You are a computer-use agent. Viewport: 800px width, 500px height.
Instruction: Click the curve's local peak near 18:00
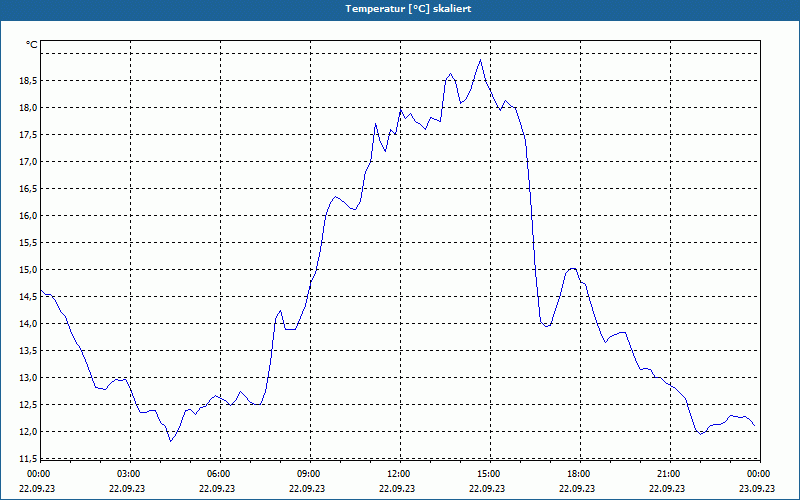pyautogui.click(x=573, y=268)
